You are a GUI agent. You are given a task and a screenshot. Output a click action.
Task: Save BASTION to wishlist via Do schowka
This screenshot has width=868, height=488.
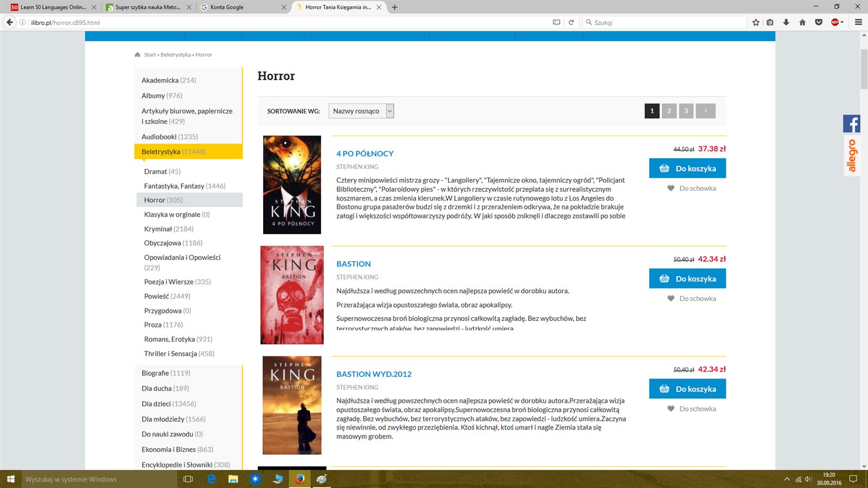pyautogui.click(x=692, y=299)
